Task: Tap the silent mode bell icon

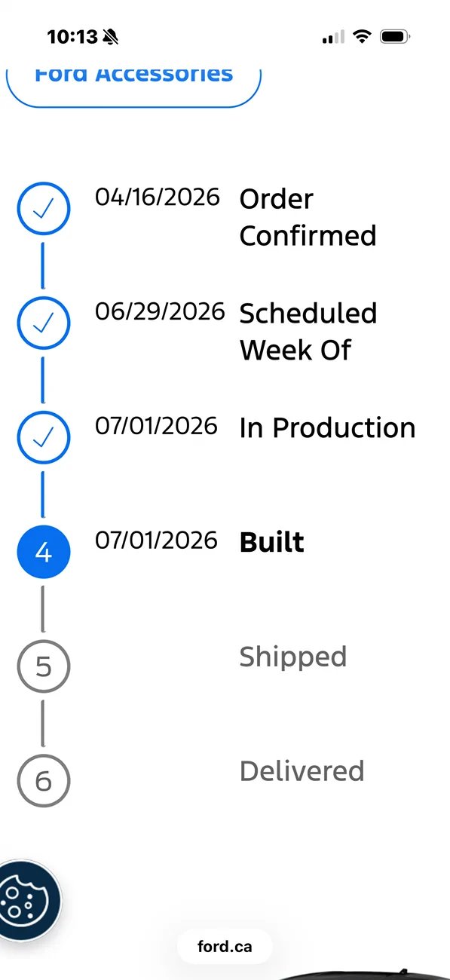Action: [x=111, y=36]
